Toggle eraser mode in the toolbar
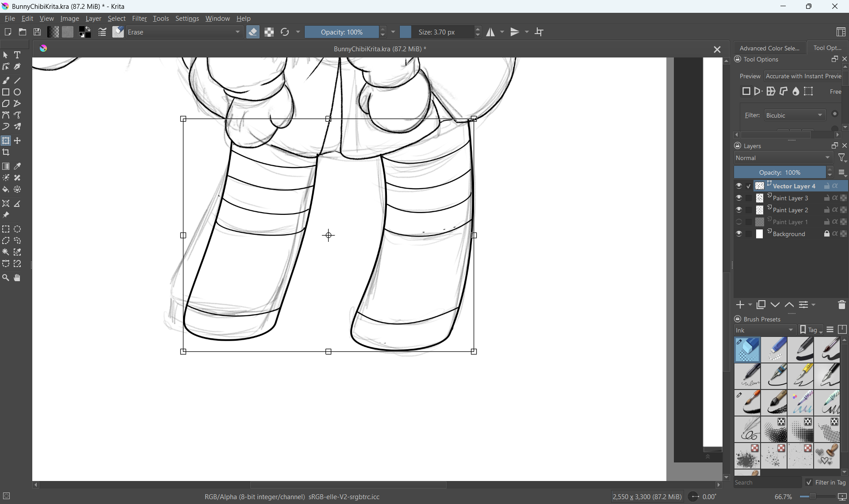 point(253,32)
